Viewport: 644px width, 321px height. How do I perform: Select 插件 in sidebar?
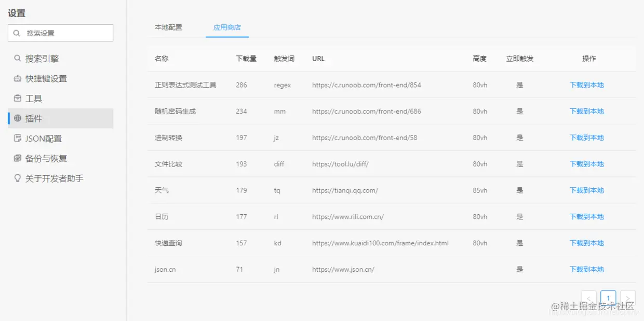click(x=60, y=118)
